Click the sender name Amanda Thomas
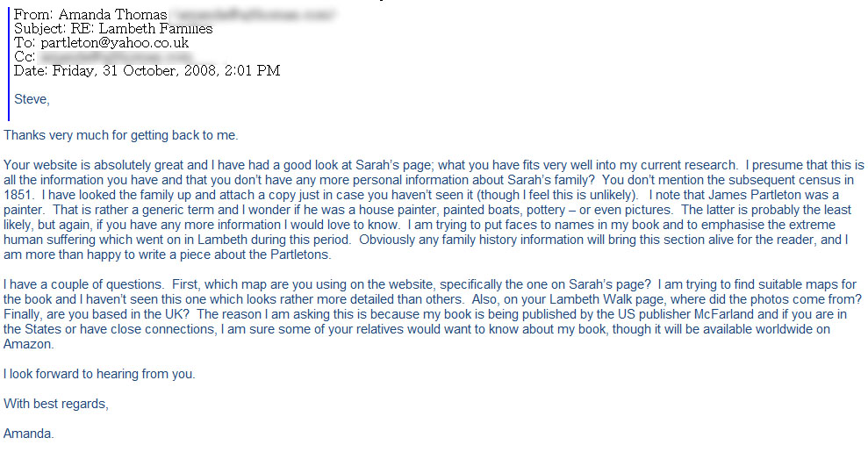Screen dimensions: 868x452 113,14
